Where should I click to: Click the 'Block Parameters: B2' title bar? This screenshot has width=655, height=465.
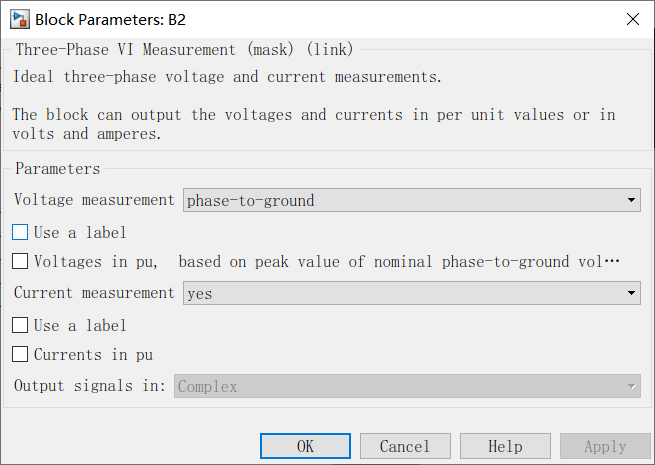110,20
